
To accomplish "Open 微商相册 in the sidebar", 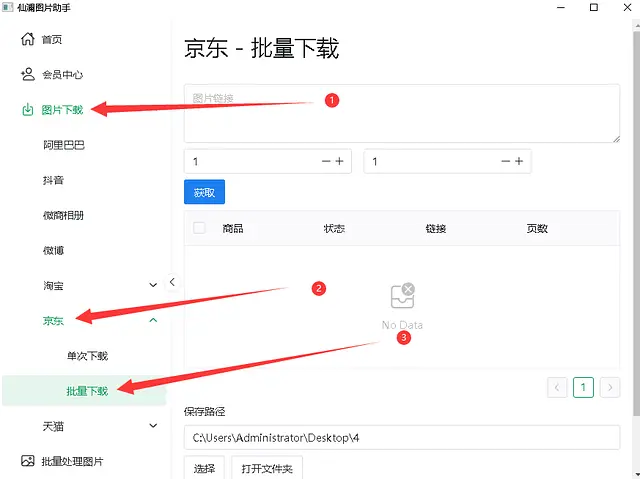I will 63,215.
